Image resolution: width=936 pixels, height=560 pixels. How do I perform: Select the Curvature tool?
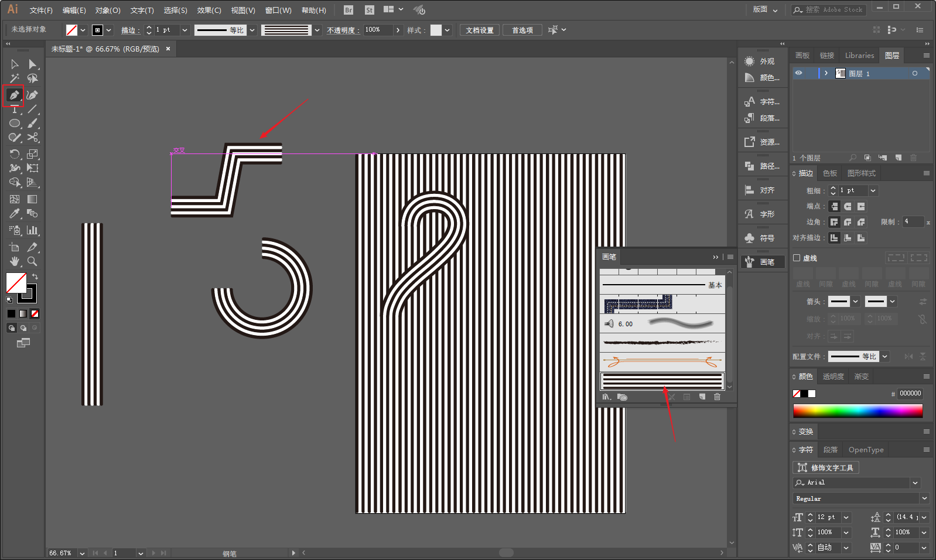pos(32,95)
